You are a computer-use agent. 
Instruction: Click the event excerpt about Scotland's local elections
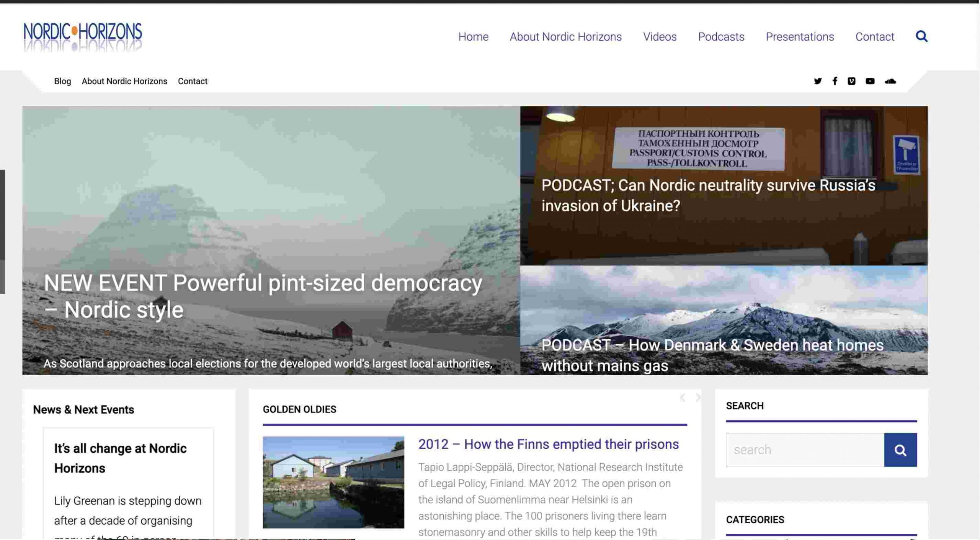268,363
